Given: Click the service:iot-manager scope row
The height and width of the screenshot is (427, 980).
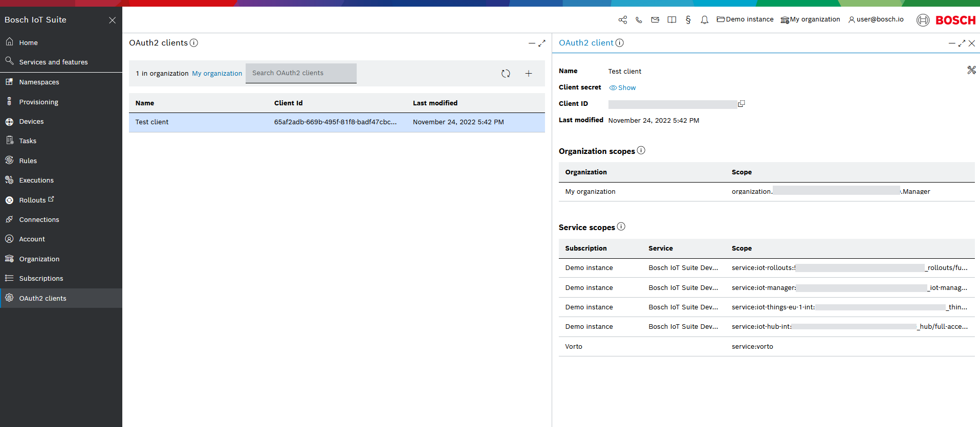Looking at the screenshot, I should tap(767, 288).
